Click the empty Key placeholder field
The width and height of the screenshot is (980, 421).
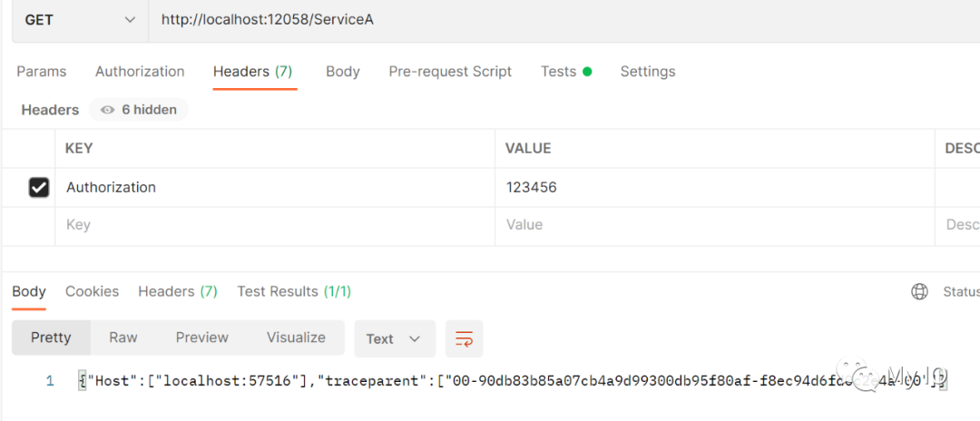point(272,225)
